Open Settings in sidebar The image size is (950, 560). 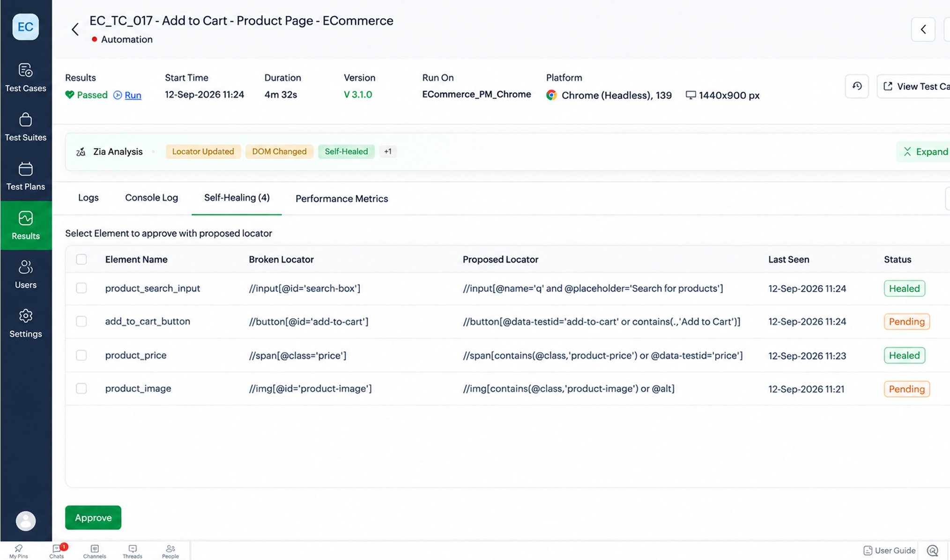(25, 324)
